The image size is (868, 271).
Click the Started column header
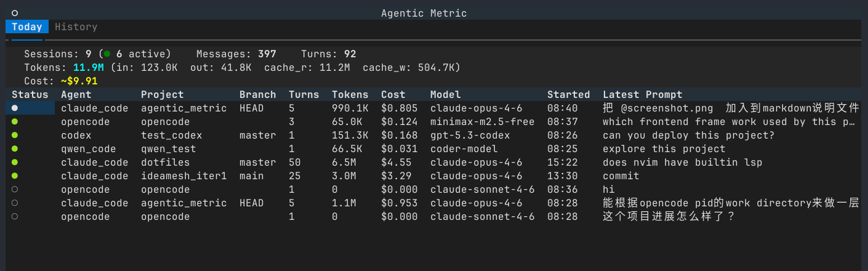point(569,94)
